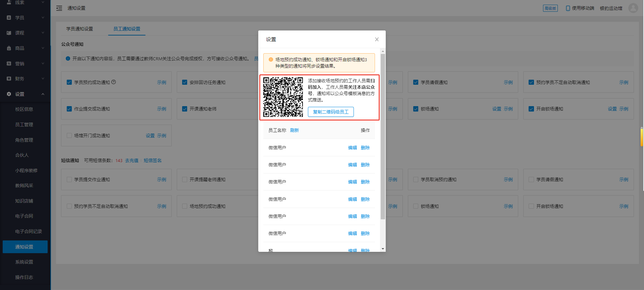
Task: Click 设置 link on 场馆开门成功通知 card
Action: (150, 136)
